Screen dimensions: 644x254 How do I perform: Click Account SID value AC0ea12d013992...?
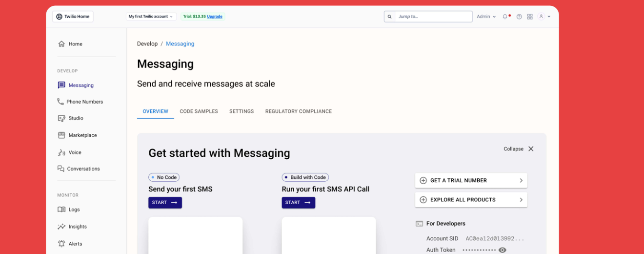495,239
